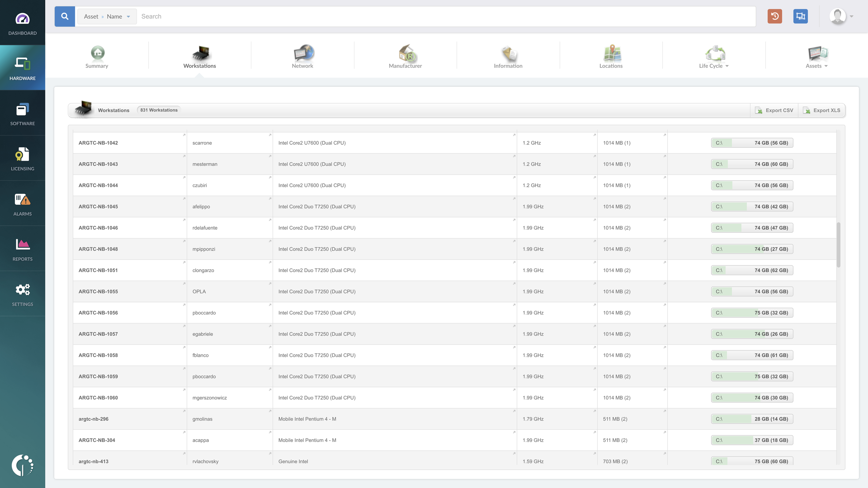The image size is (868, 488).
Task: Click the blue search magnifier button
Action: tap(65, 16)
